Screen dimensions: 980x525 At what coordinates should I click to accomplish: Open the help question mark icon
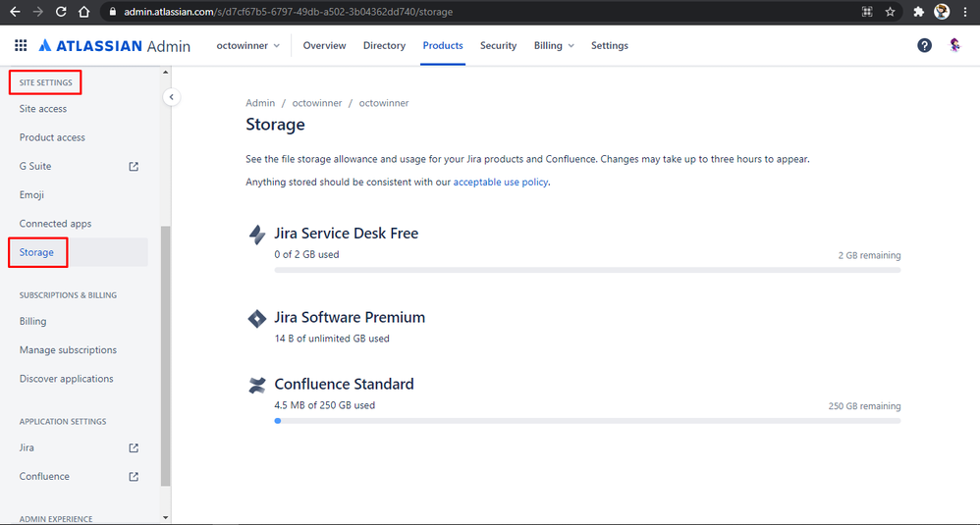[x=924, y=45]
